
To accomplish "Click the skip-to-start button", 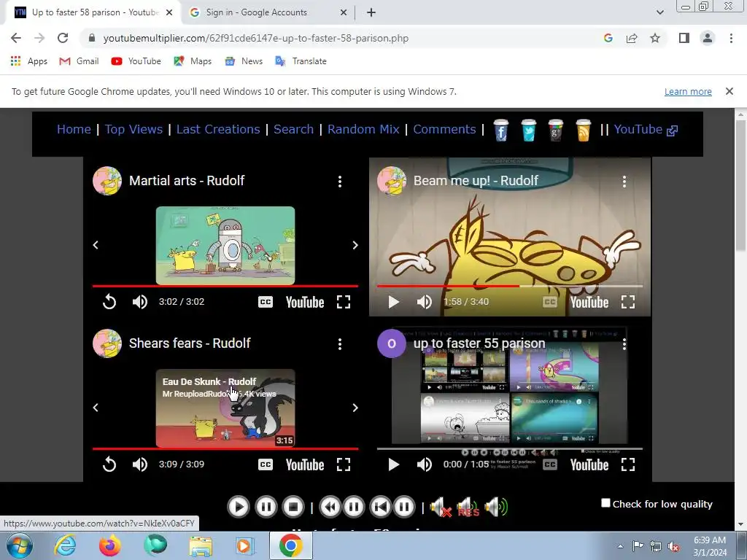I will click(x=380, y=507).
